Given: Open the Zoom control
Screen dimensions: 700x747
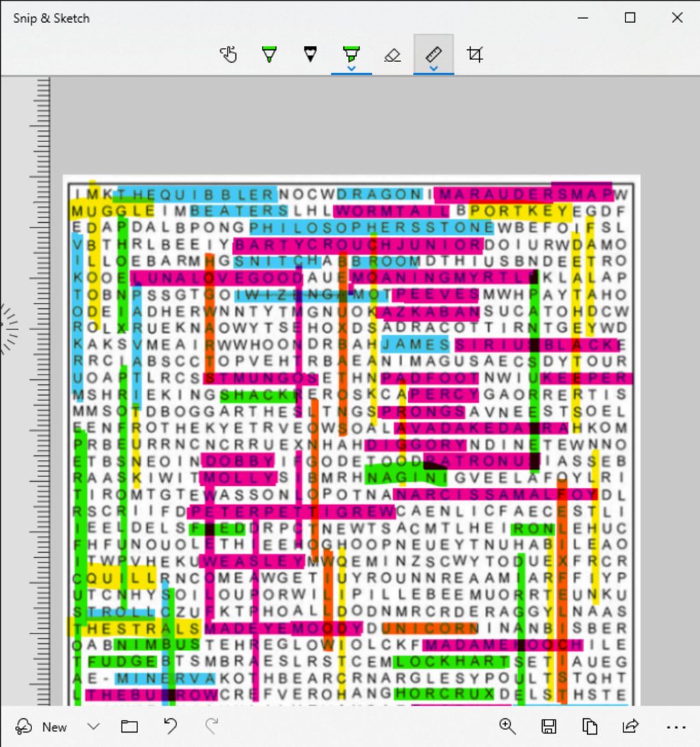Looking at the screenshot, I should (507, 726).
